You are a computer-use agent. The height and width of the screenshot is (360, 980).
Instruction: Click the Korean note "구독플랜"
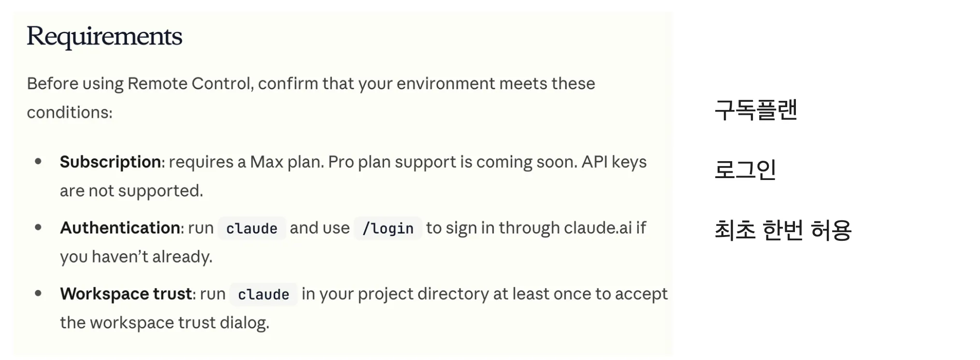pyautogui.click(x=756, y=110)
